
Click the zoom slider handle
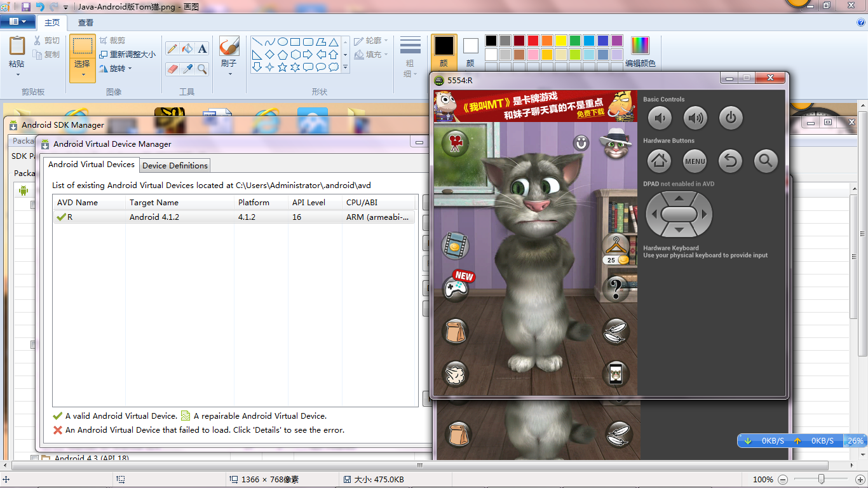822,479
